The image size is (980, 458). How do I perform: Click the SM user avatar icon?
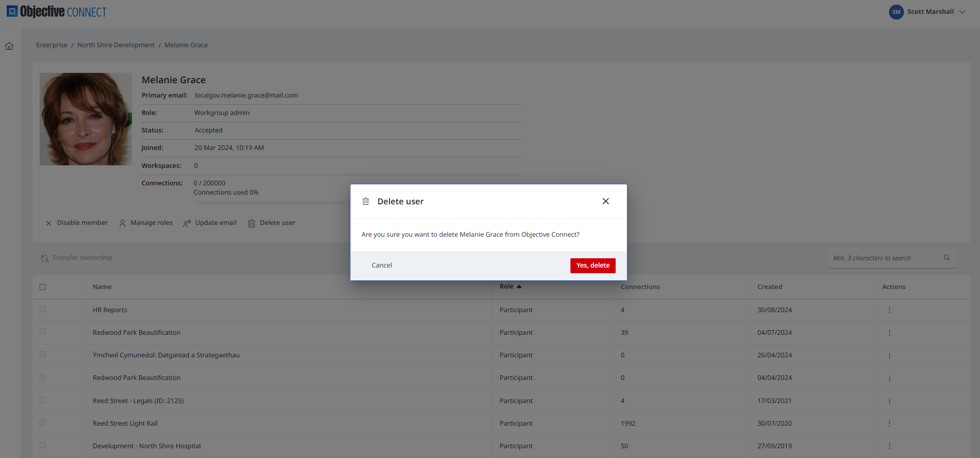point(896,12)
